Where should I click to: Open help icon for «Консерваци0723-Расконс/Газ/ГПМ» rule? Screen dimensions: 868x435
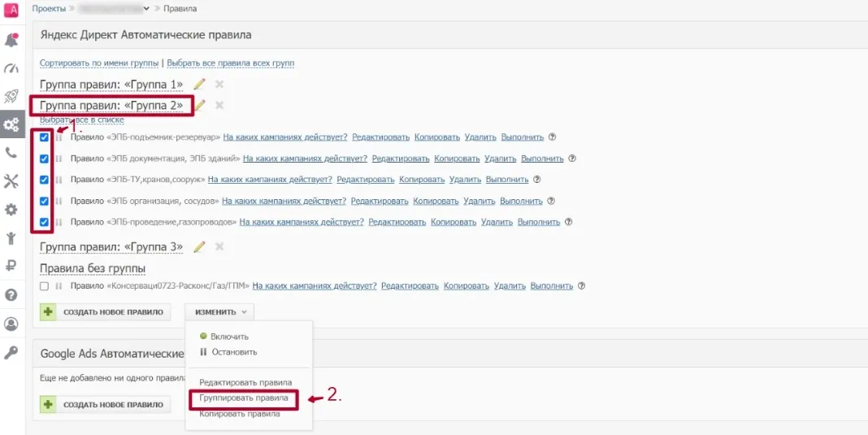click(581, 286)
